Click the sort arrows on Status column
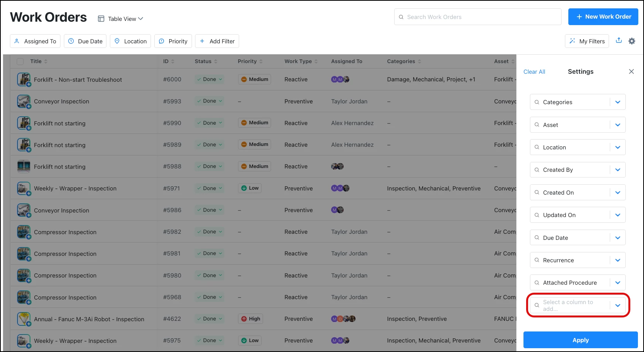The height and width of the screenshot is (352, 644). click(x=216, y=61)
